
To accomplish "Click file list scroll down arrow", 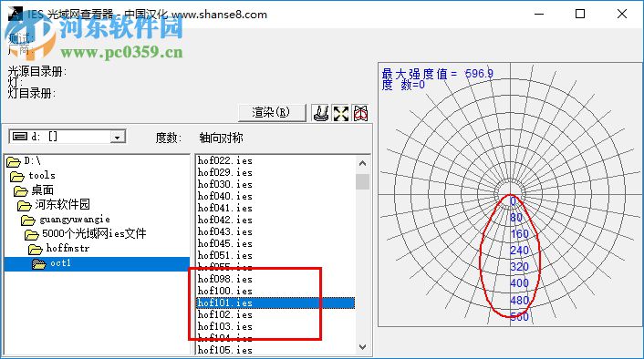I will point(362,347).
